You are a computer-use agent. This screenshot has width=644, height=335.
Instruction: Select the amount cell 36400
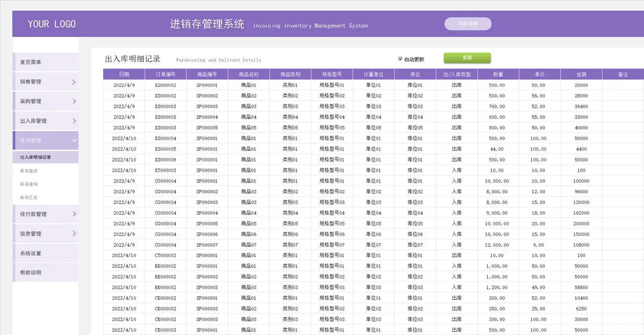click(581, 106)
